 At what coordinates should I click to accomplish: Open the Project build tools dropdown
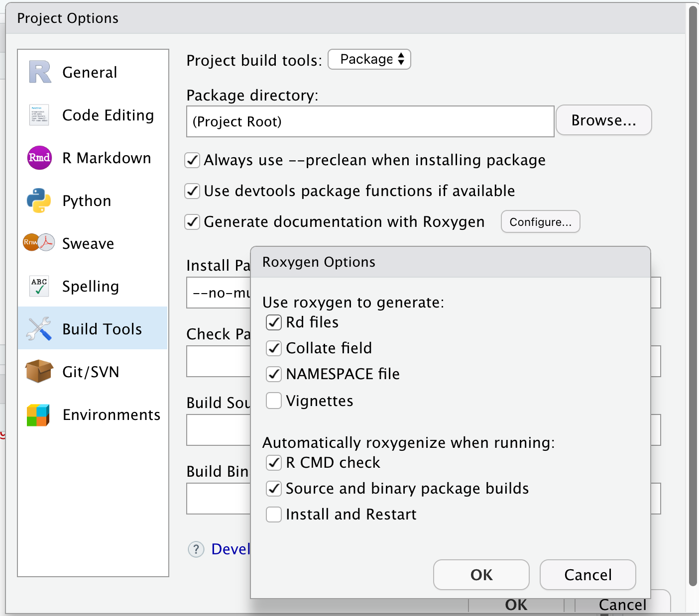(x=369, y=59)
